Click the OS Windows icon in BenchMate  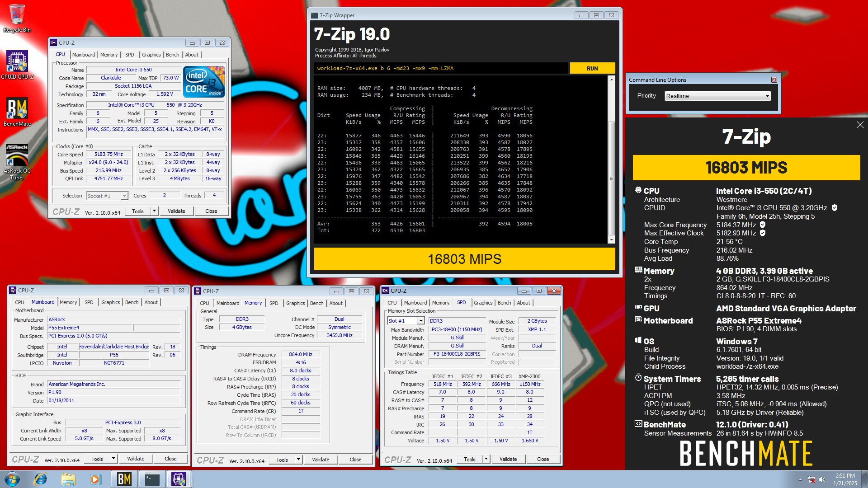[x=638, y=340]
